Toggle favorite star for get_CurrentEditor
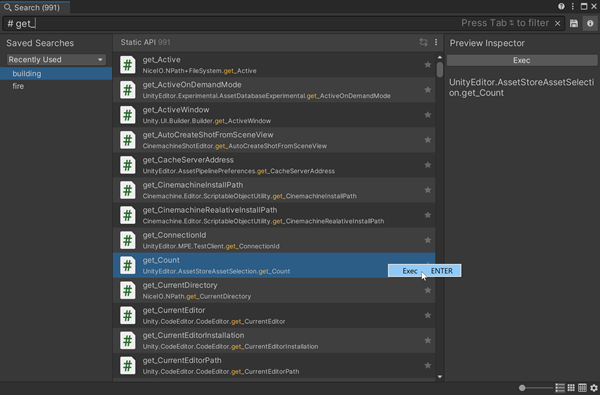Image resolution: width=600 pixels, height=395 pixels. pos(427,315)
